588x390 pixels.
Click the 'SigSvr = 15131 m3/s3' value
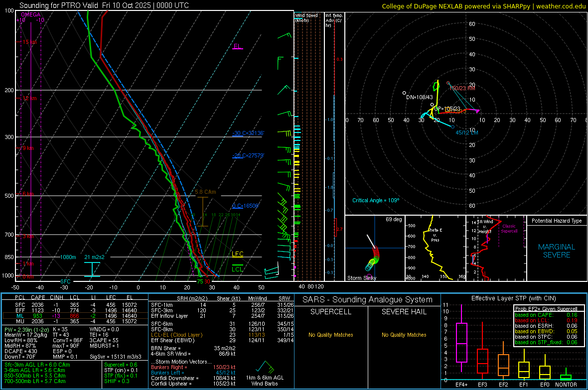pos(116,357)
